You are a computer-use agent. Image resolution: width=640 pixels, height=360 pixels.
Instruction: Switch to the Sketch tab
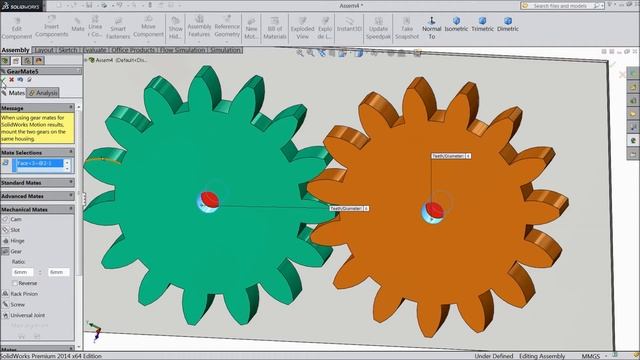[x=68, y=50]
